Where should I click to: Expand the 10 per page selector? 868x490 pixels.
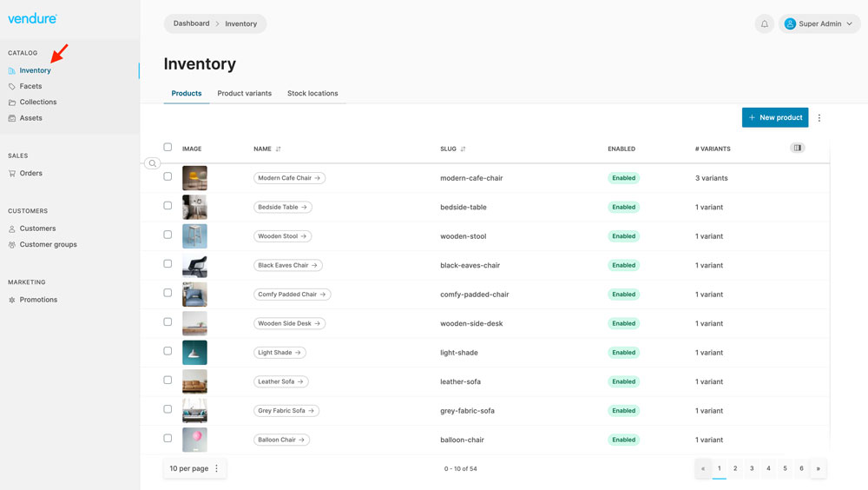pyautogui.click(x=194, y=468)
